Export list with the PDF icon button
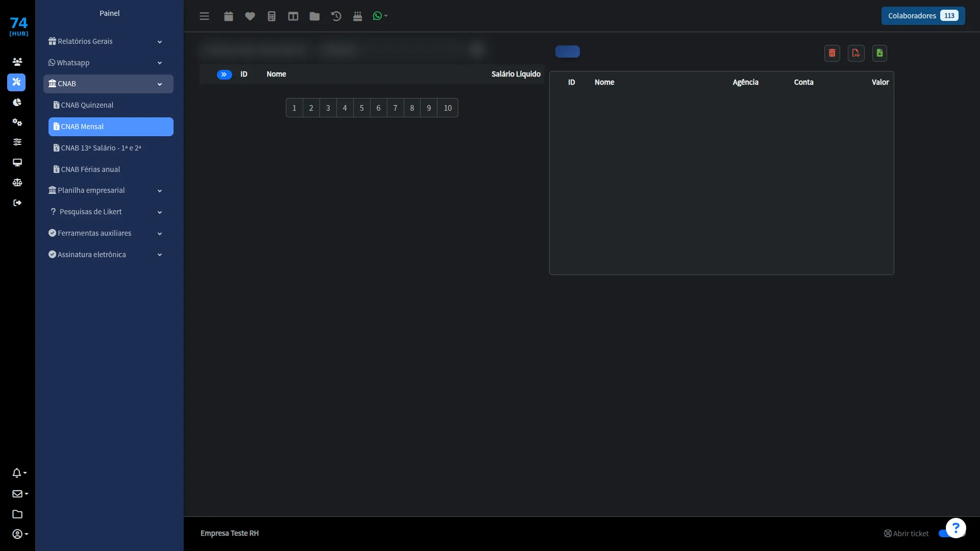Screen dimensions: 980x551 point(856,53)
